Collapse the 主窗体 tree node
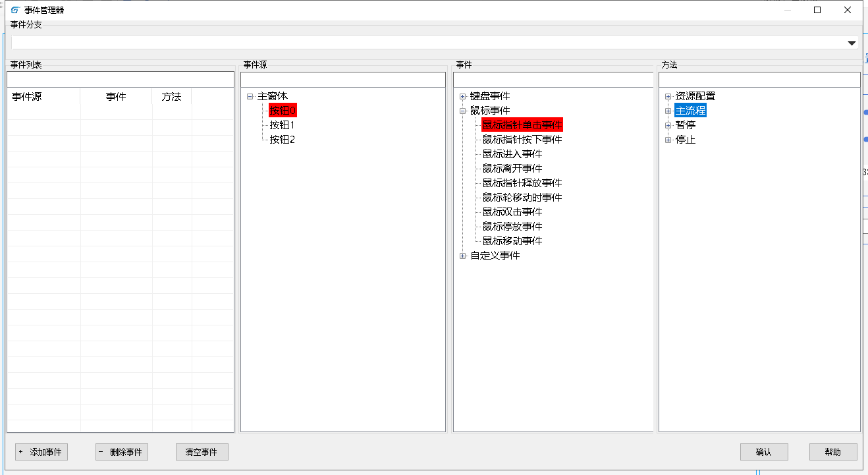 (x=250, y=96)
